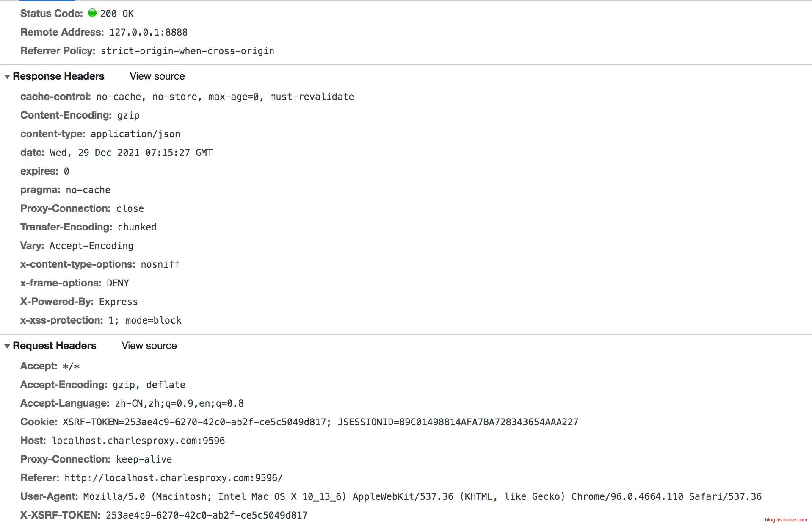812x527 pixels.
Task: Click the Referrer Policy value
Action: pyautogui.click(x=187, y=51)
